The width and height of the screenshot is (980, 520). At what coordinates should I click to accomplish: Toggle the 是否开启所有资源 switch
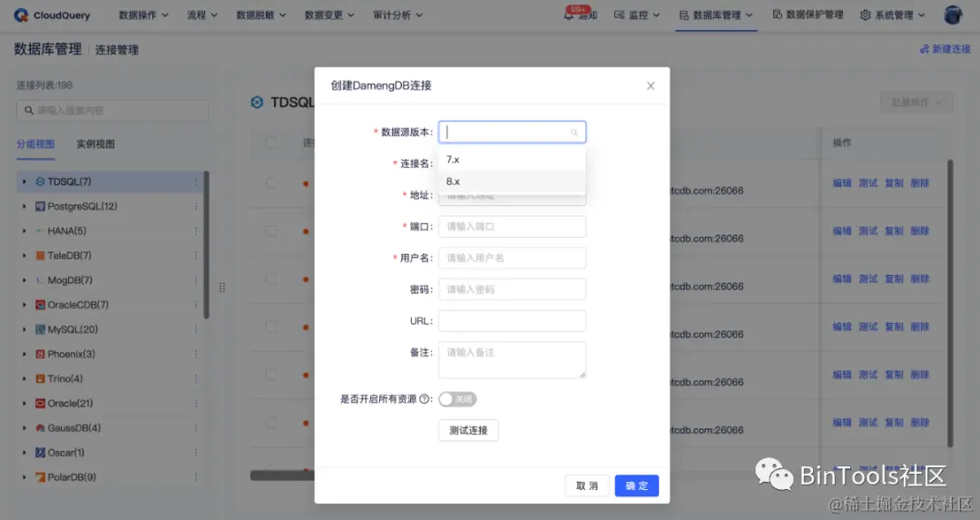(x=457, y=399)
